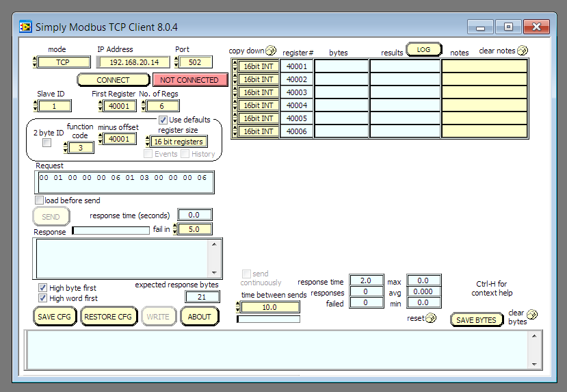The height and width of the screenshot is (392, 567).
Task: Enable load before send checkbox
Action: pyautogui.click(x=39, y=200)
